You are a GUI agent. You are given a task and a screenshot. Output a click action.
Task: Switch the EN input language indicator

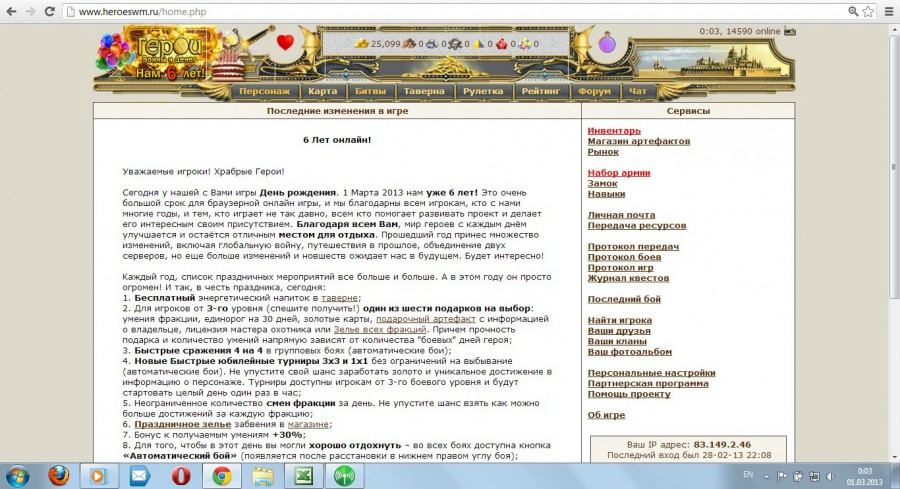click(748, 475)
